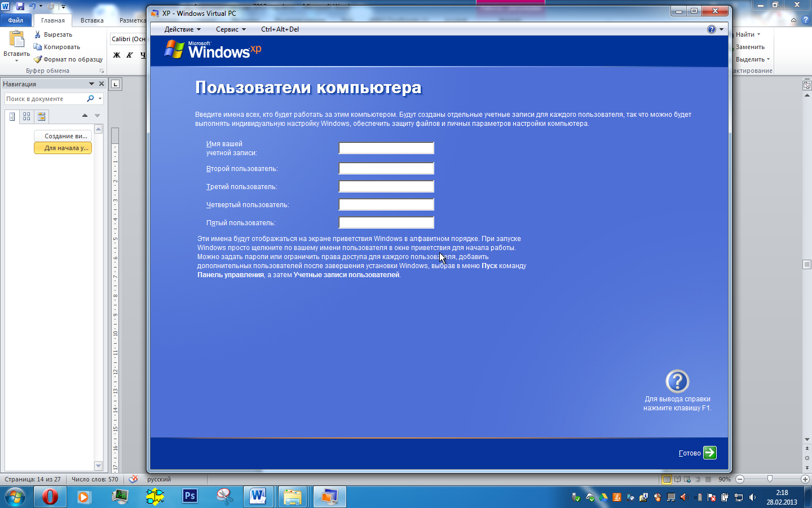Open the Буфер обмена dialog launcher

101,71
